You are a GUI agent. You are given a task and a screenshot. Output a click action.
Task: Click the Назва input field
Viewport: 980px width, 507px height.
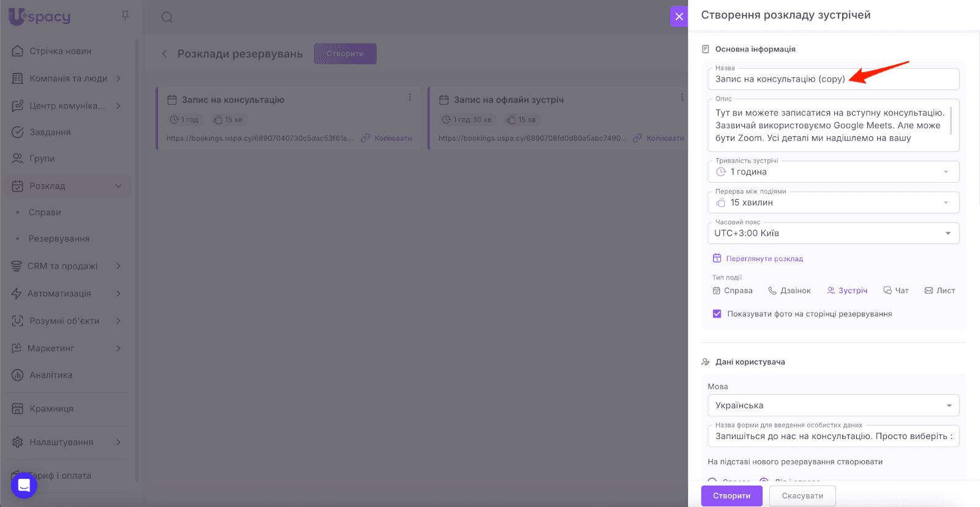833,79
